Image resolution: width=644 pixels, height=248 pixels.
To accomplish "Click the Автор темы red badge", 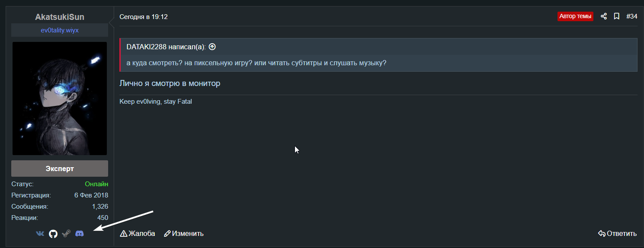I will [x=575, y=16].
